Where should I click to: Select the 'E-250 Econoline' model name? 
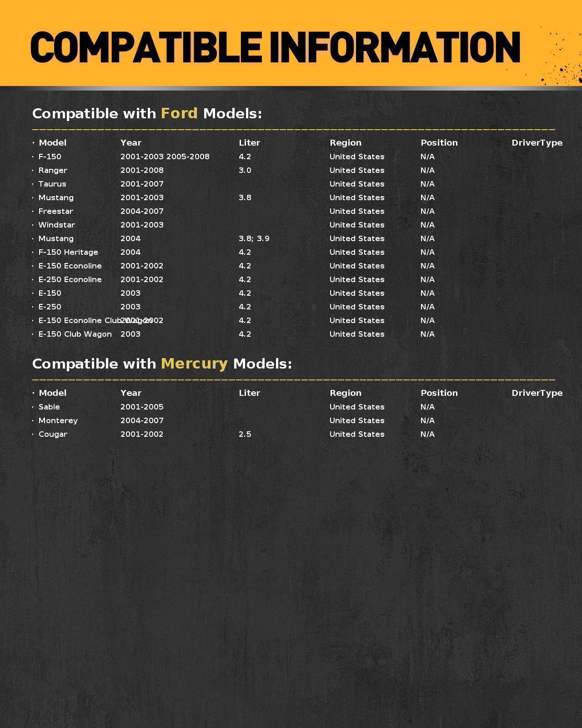pos(70,279)
